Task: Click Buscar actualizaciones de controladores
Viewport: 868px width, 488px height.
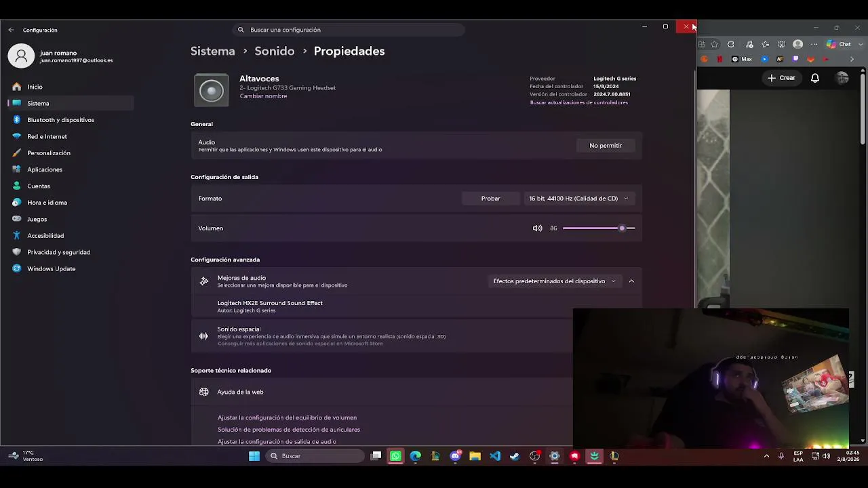Action: click(578, 102)
